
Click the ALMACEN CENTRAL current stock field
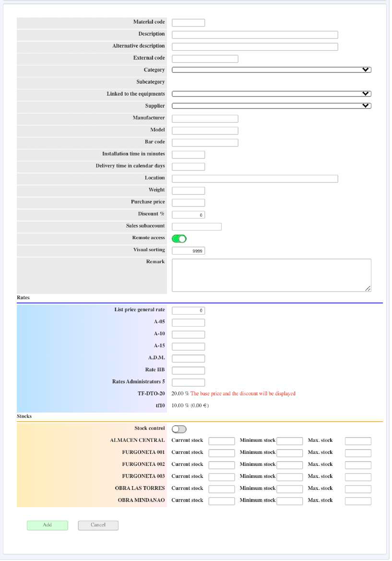click(x=222, y=441)
